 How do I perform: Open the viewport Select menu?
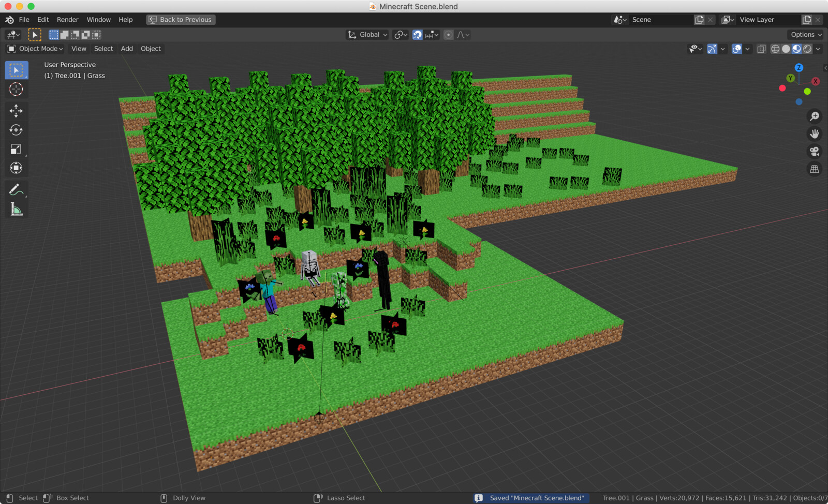pyautogui.click(x=103, y=49)
